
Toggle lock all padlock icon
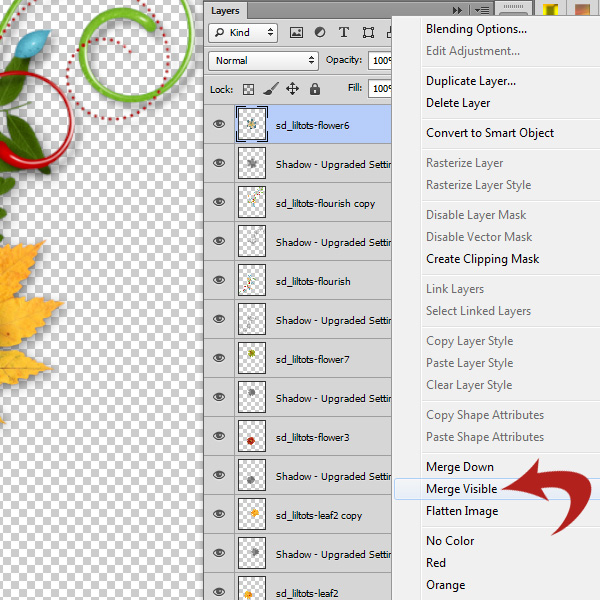tap(315, 89)
